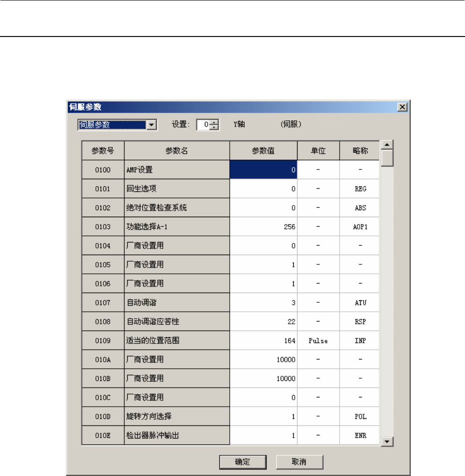Click the 绝对位置检查系统 parameter name
The width and height of the screenshot is (465, 476).
coord(177,208)
